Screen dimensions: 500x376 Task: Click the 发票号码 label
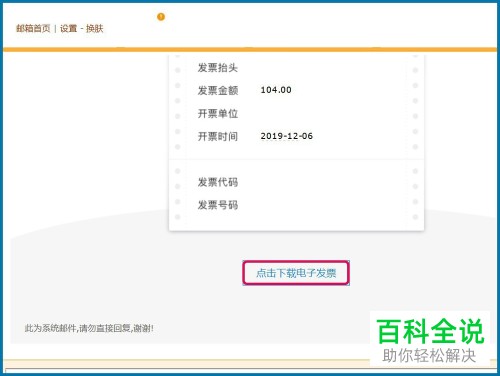[x=218, y=205]
